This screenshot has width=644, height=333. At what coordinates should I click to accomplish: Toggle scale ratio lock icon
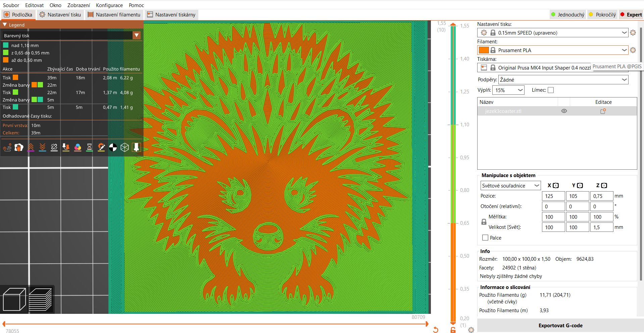click(484, 222)
